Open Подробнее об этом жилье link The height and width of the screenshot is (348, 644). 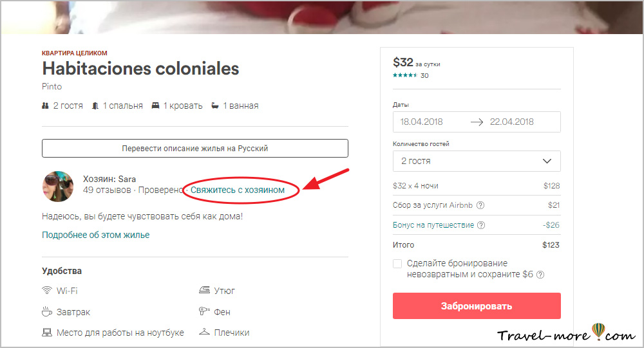pyautogui.click(x=96, y=235)
